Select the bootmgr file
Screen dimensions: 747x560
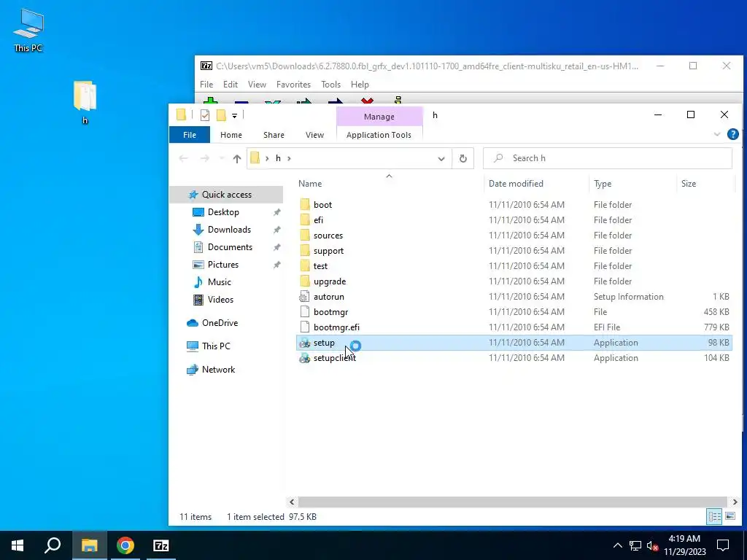point(514,312)
